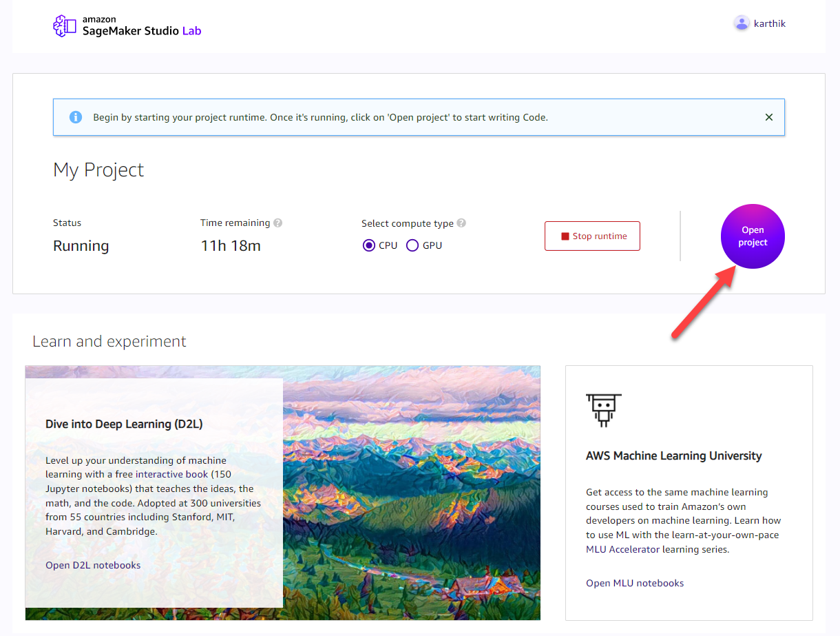This screenshot has width=840, height=636.
Task: Click the AWS Machine Learning University title
Action: (x=674, y=455)
